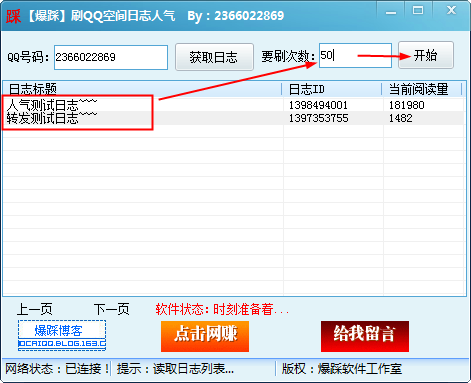471x383 pixels.
Task: Minimize the window
Action: [391, 12]
